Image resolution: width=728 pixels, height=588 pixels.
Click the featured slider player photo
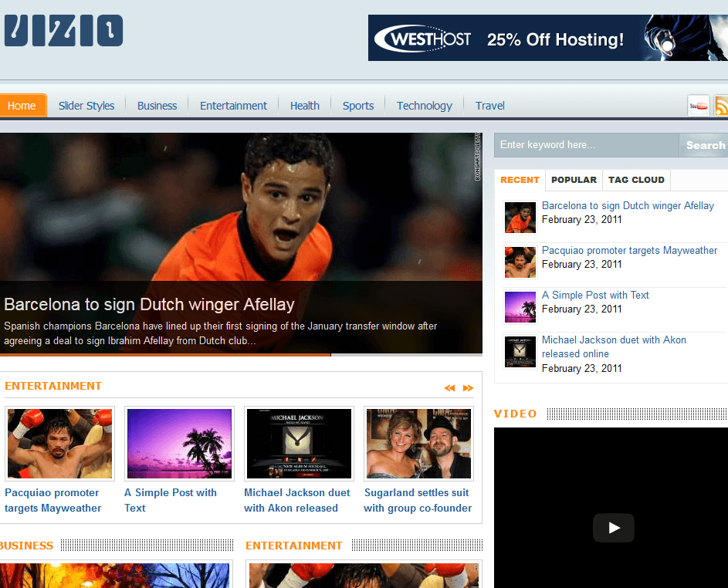(x=241, y=207)
